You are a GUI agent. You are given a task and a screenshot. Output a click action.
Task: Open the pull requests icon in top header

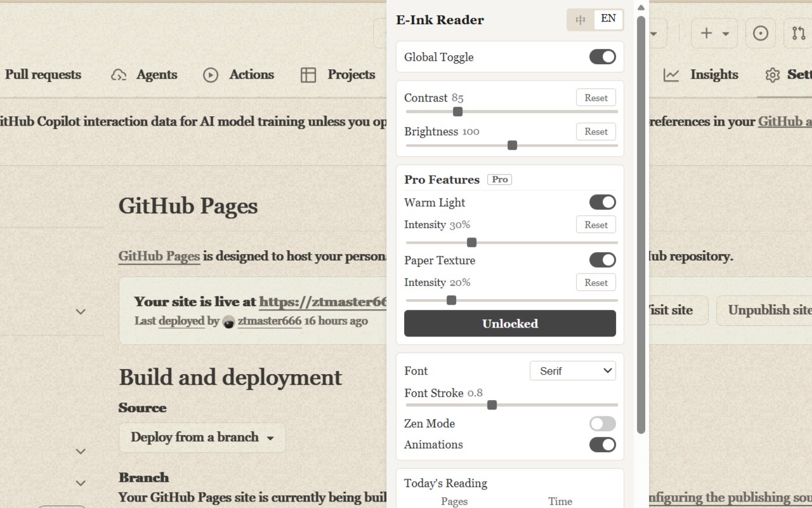pos(798,33)
